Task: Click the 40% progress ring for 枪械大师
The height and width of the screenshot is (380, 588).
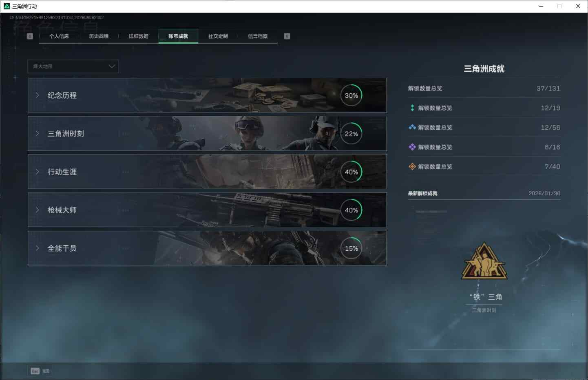Action: 351,210
